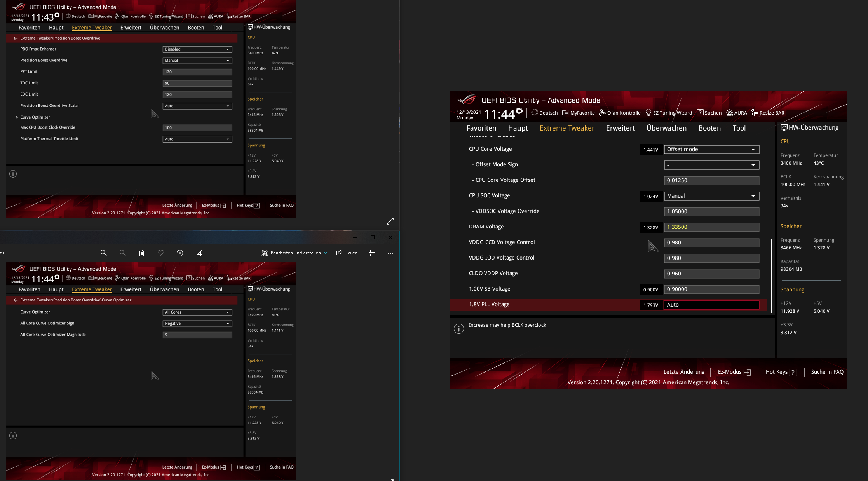This screenshot has width=868, height=481.
Task: Click the DRAM Voltage 1.33500 field
Action: (x=711, y=227)
